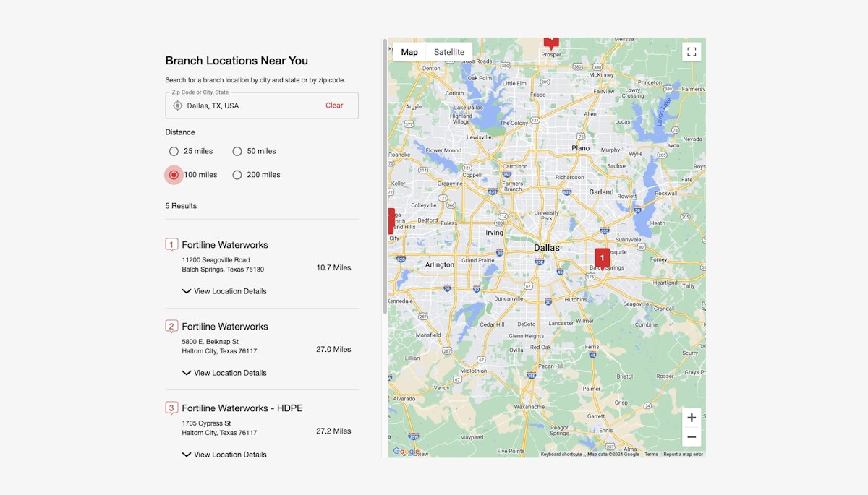
Task: Click the Garland label on the map
Action: [601, 192]
